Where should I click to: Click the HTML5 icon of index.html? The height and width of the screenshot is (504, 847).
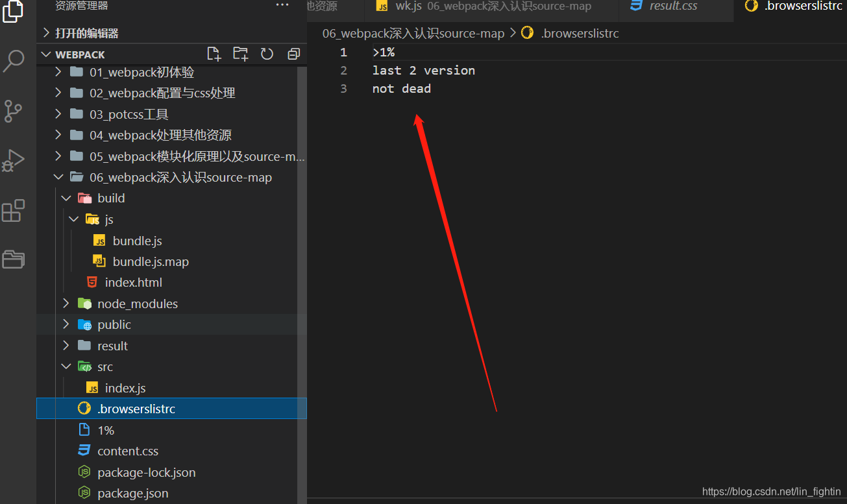point(92,282)
